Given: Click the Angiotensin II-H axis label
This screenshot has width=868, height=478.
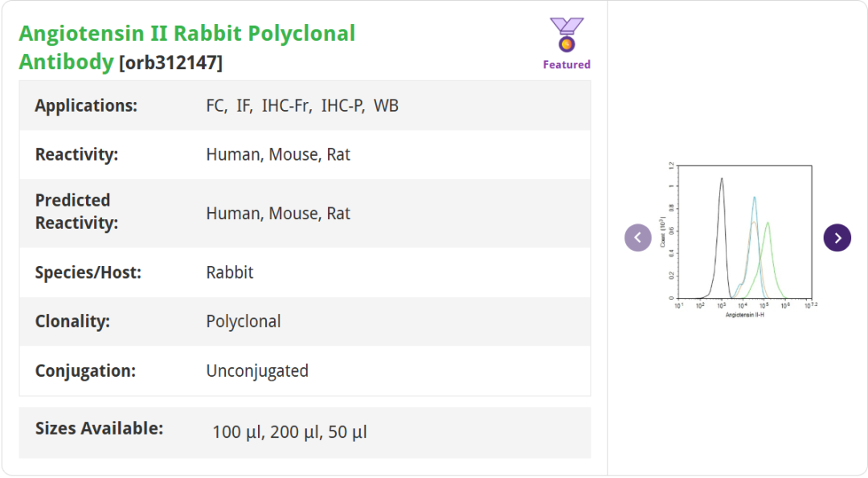Looking at the screenshot, I should pyautogui.click(x=744, y=315).
